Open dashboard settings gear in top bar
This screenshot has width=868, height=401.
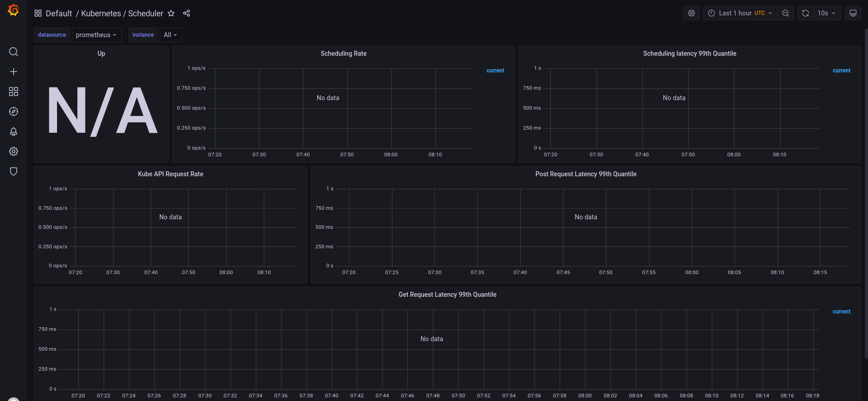692,13
